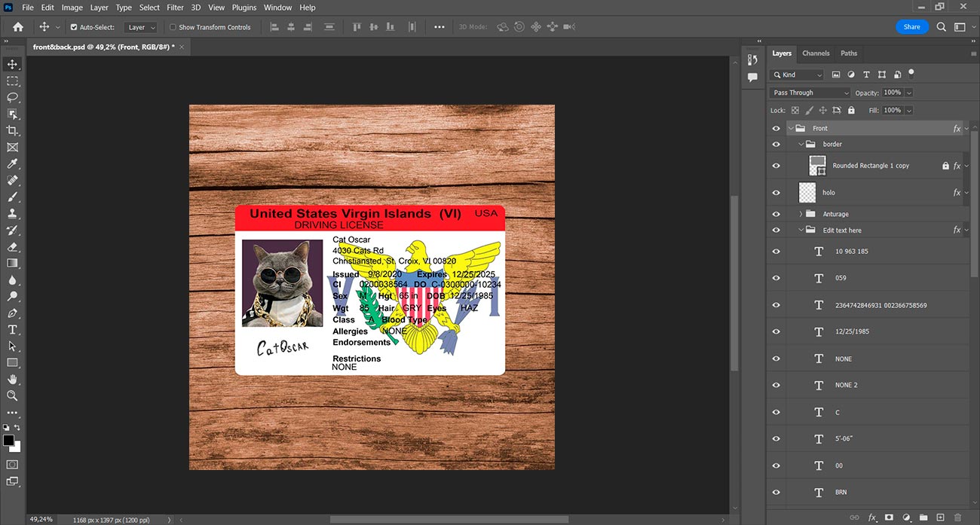Open the Pass Through blend mode dropdown
Viewport: 980px width, 525px height.
pyautogui.click(x=810, y=93)
